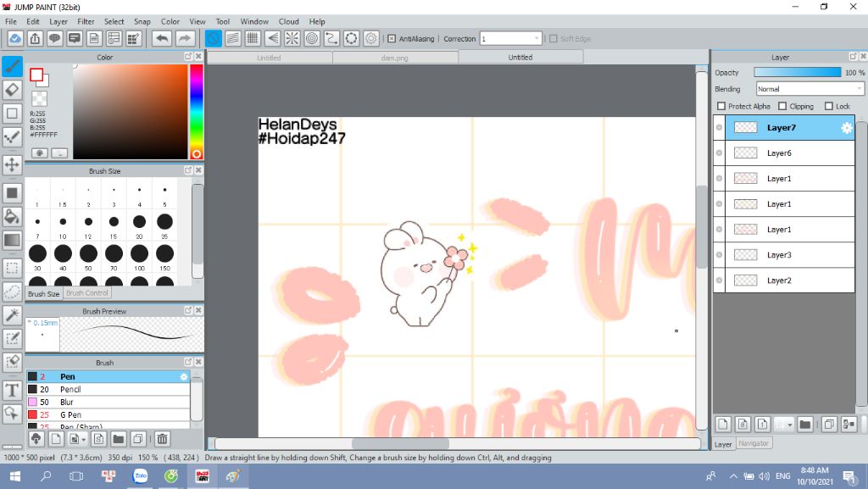Viewport: 868px width, 489px height.
Task: Click the foreground color swatch
Action: click(36, 75)
